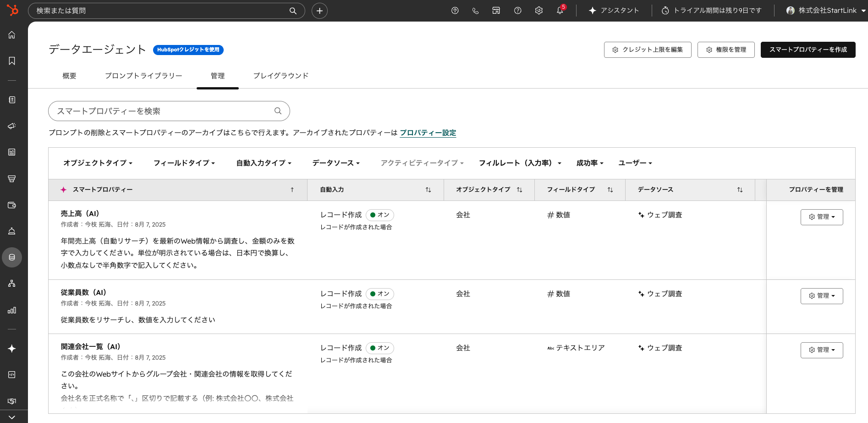The width and height of the screenshot is (868, 423).
Task: Open the Help question mark icon
Action: point(517,11)
